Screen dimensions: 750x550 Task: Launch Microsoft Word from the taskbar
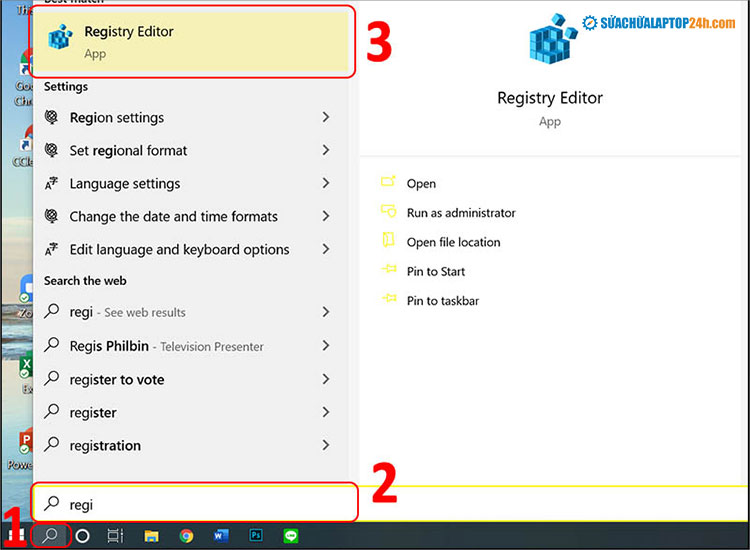[x=221, y=536]
